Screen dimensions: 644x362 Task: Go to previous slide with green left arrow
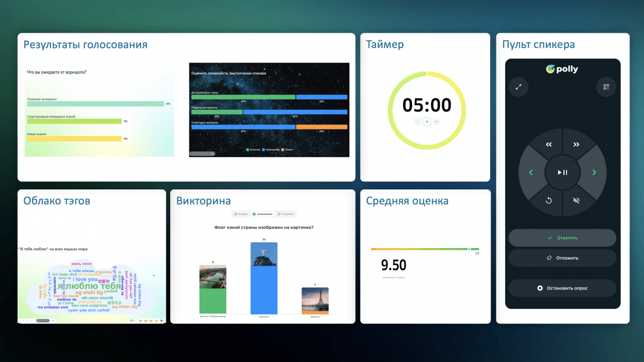[x=531, y=172]
